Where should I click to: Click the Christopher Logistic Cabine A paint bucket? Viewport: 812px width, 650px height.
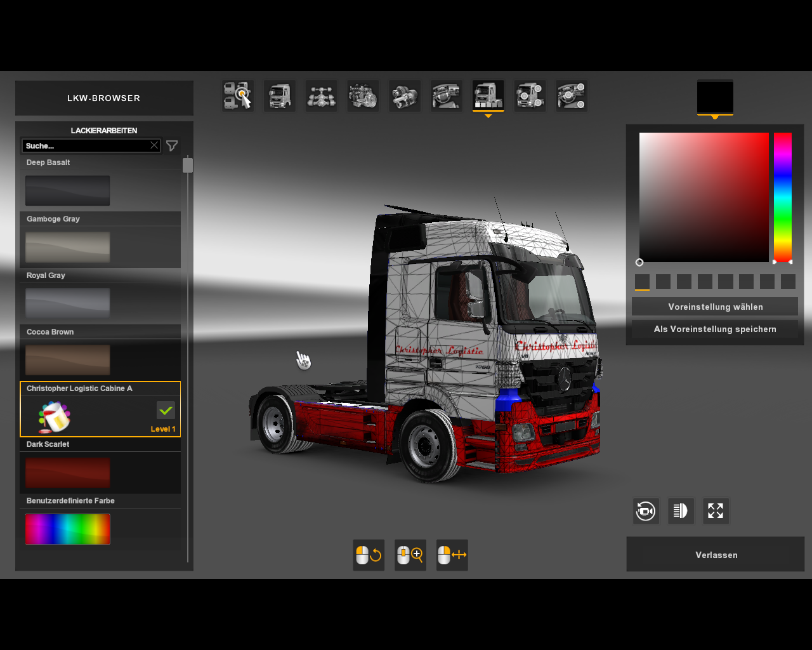[x=55, y=417]
